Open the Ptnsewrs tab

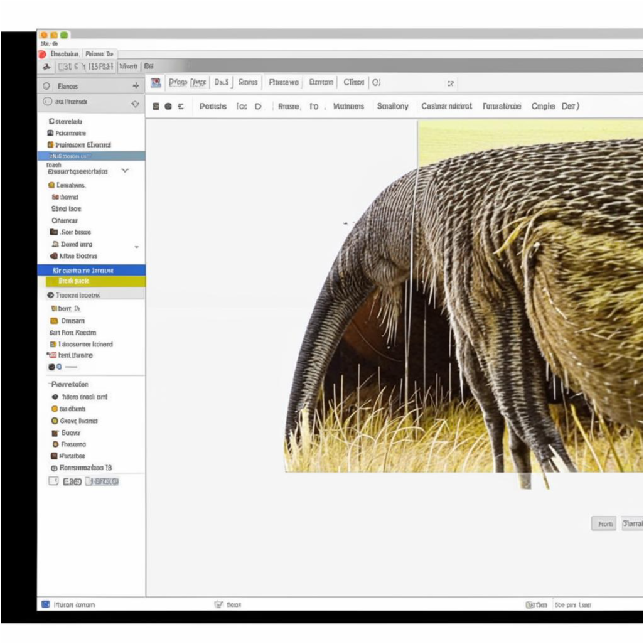(x=284, y=83)
